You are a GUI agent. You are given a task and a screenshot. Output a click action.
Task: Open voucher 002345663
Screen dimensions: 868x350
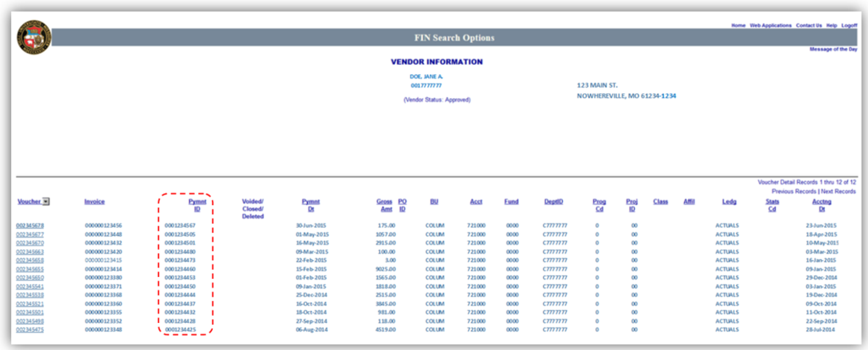[x=30, y=252]
